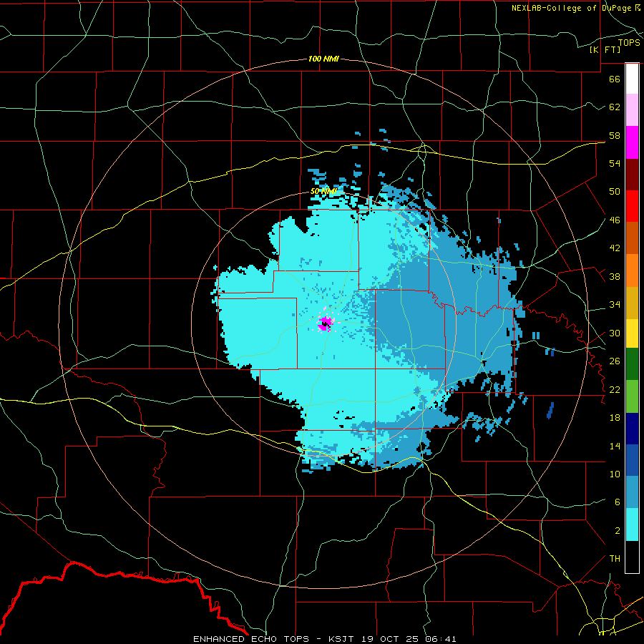Click the "TH" threshold legend label

point(615,559)
